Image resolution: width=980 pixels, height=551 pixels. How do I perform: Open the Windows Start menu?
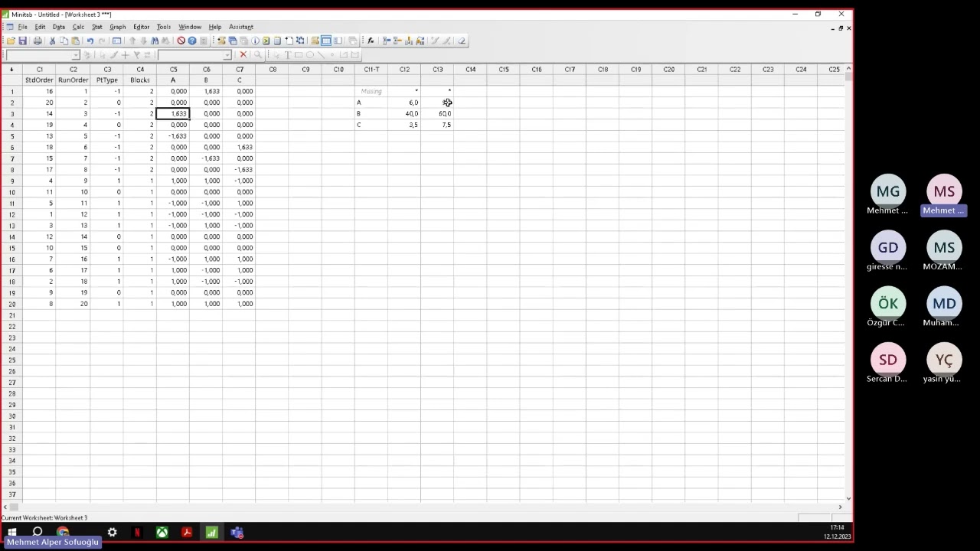pos(12,532)
